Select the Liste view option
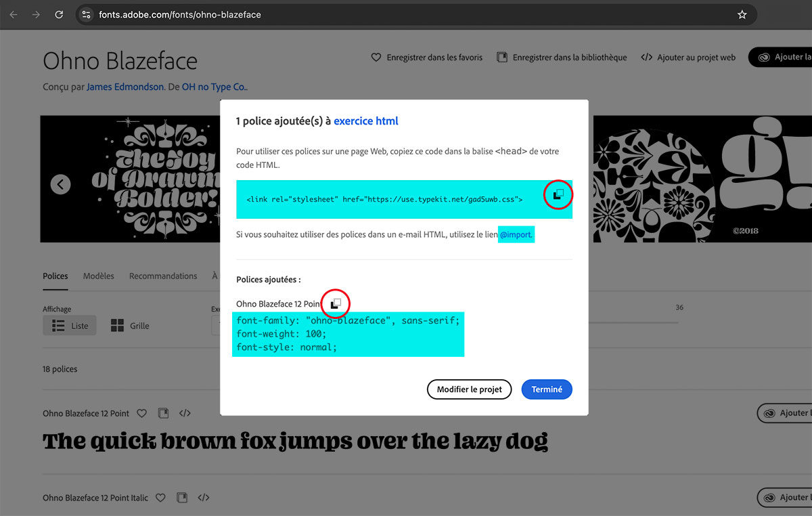Image resolution: width=812 pixels, height=516 pixels. [70, 325]
